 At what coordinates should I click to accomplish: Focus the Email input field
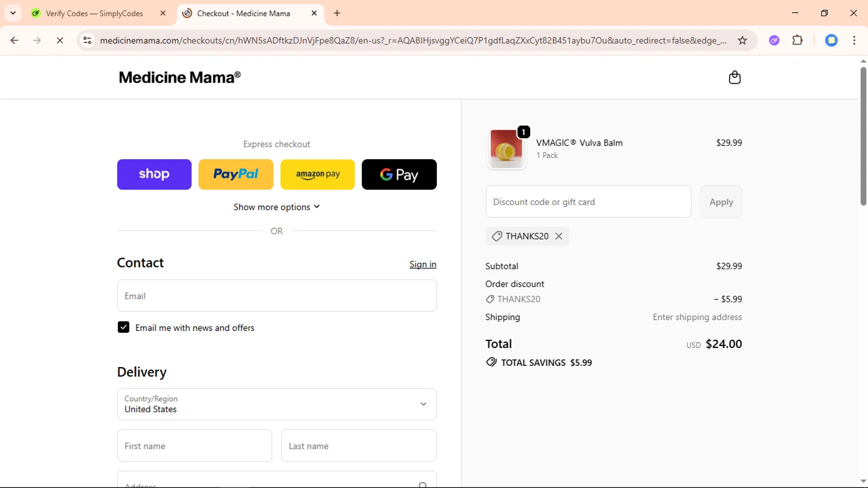(277, 296)
